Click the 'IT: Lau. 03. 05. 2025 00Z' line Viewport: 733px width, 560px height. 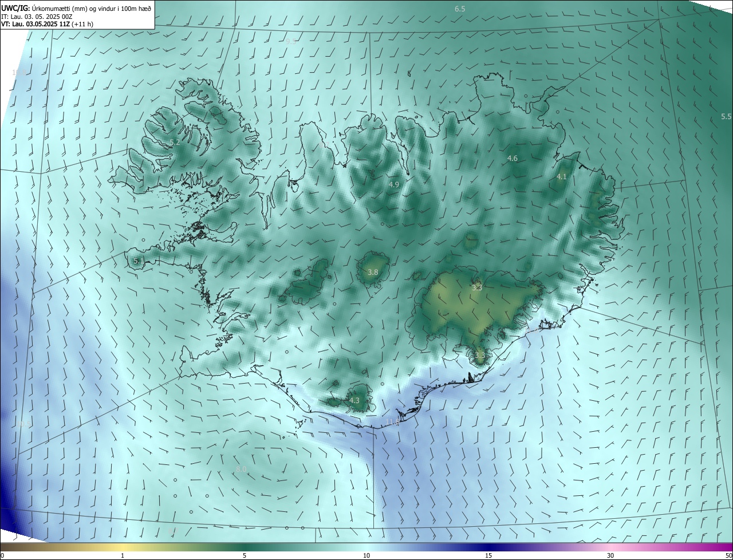(37, 17)
